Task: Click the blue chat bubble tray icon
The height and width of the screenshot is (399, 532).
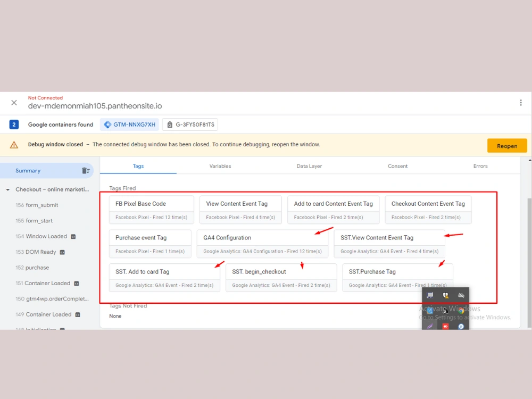Action: coord(461,326)
